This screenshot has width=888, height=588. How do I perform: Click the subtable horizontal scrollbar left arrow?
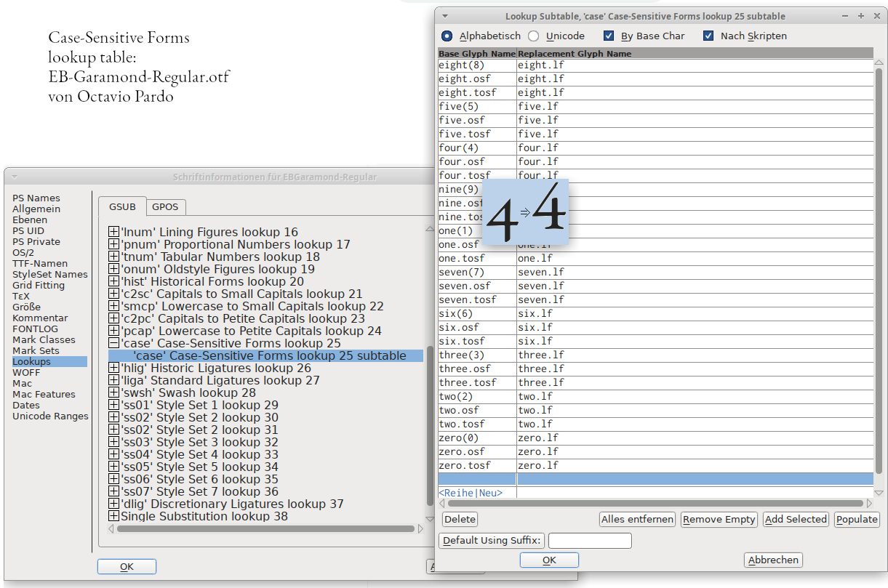443,503
